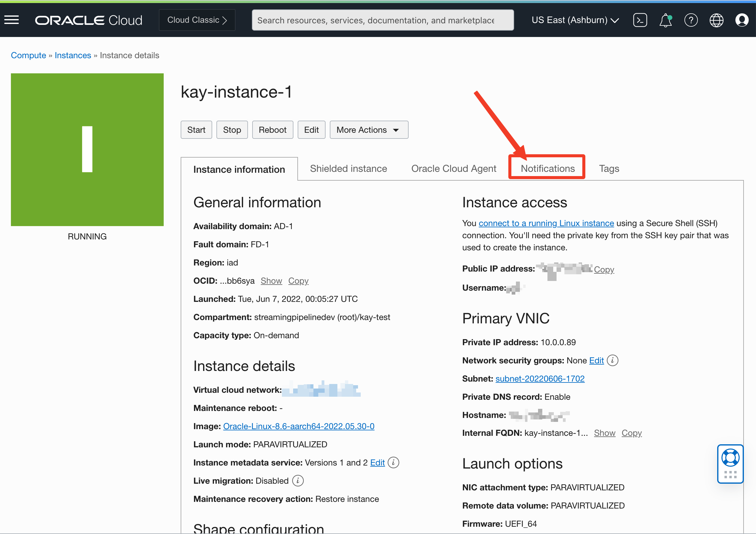Open the Cloud Shell terminal
This screenshot has height=534, width=756.
[x=640, y=20]
